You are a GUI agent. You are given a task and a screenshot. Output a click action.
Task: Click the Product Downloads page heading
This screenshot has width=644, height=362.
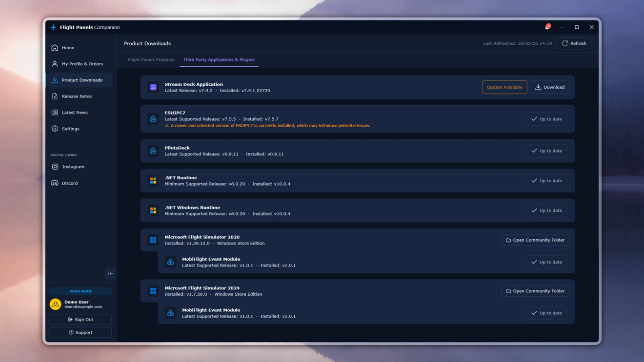[x=147, y=43]
